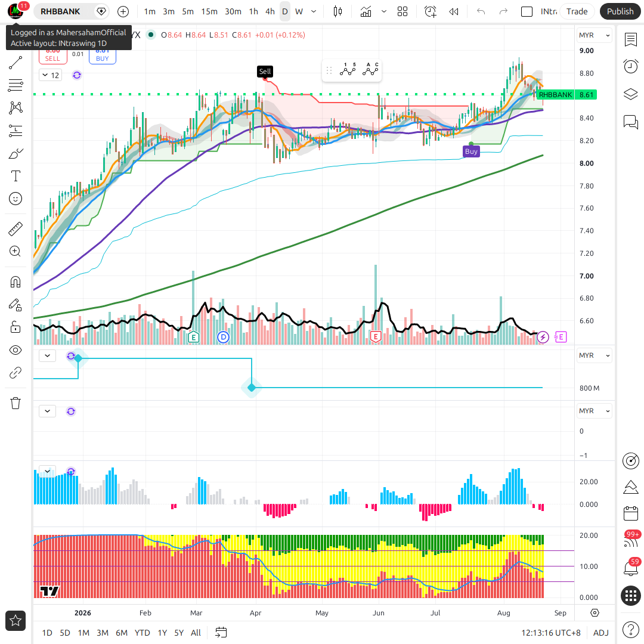Set date range to 3M
Viewport: 644px width, 644px height.
pyautogui.click(x=103, y=633)
